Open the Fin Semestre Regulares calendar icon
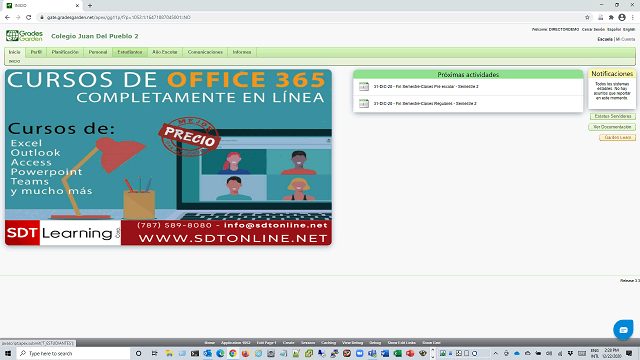 [364, 104]
